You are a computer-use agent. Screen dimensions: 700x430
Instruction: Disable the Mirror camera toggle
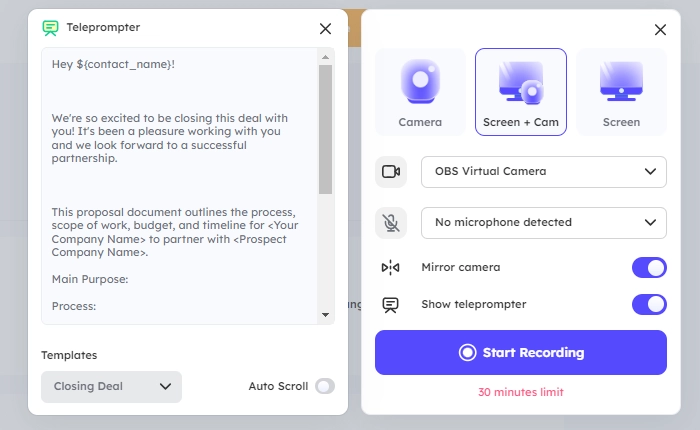pos(649,268)
